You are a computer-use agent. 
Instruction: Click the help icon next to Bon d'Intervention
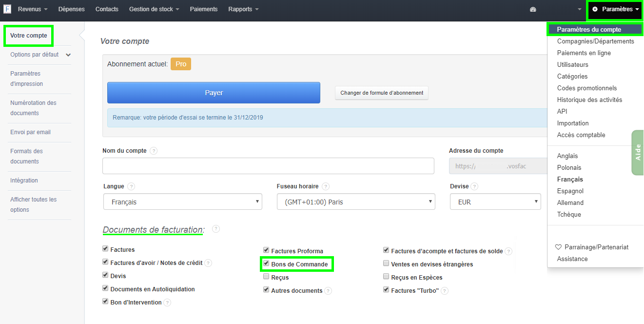click(167, 303)
